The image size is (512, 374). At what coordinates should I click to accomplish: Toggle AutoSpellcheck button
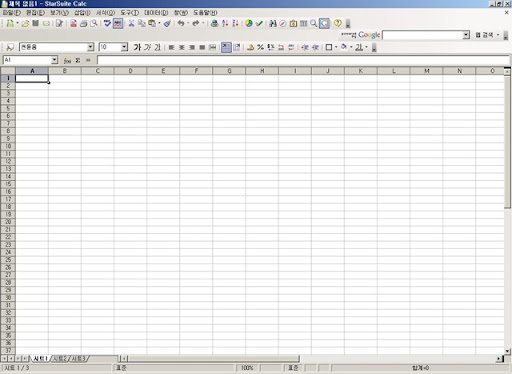(118, 23)
